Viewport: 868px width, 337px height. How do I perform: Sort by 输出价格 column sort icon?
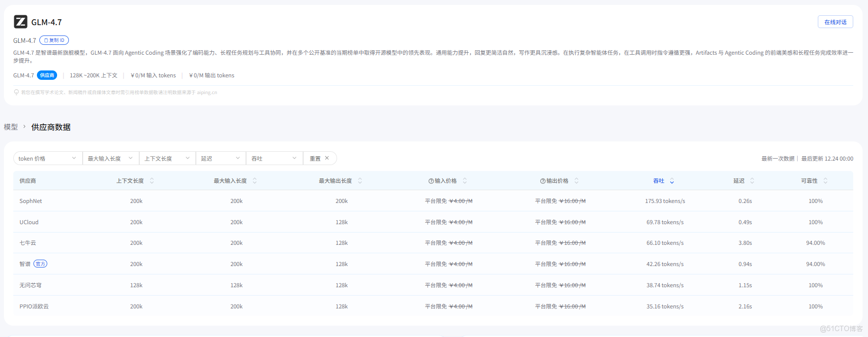point(577,181)
